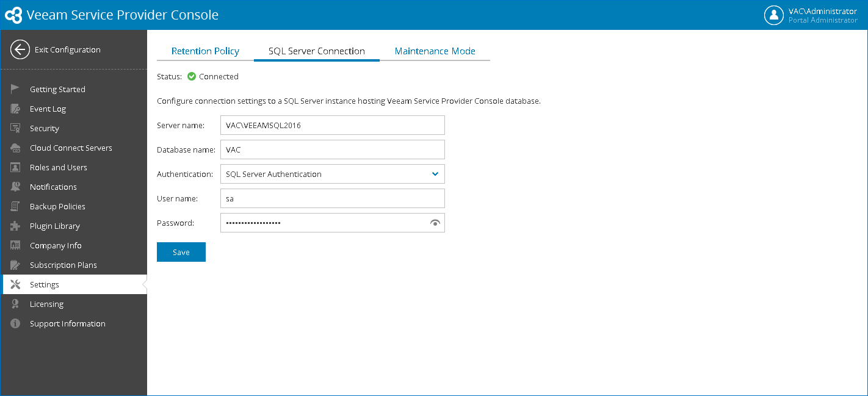Select the SQL Server Connection tab

[x=317, y=51]
